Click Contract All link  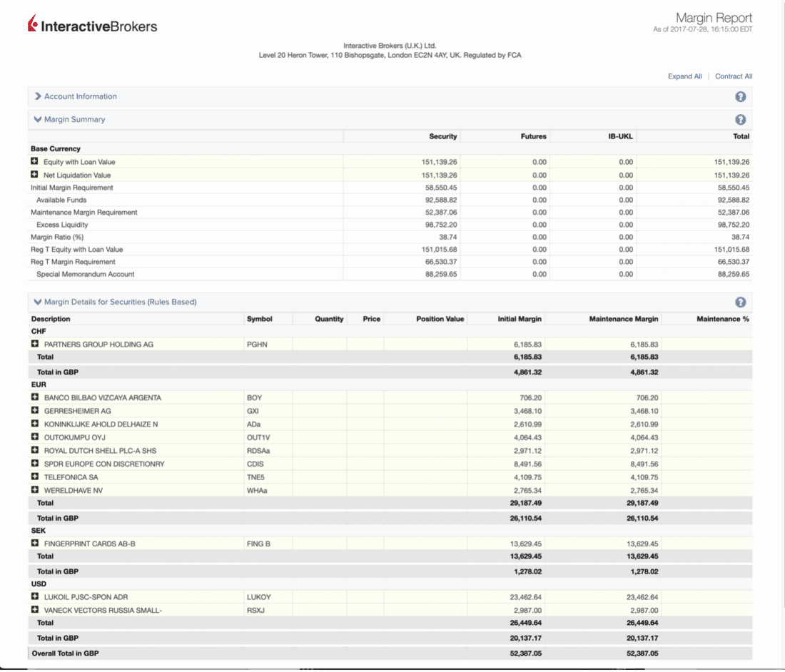point(734,76)
